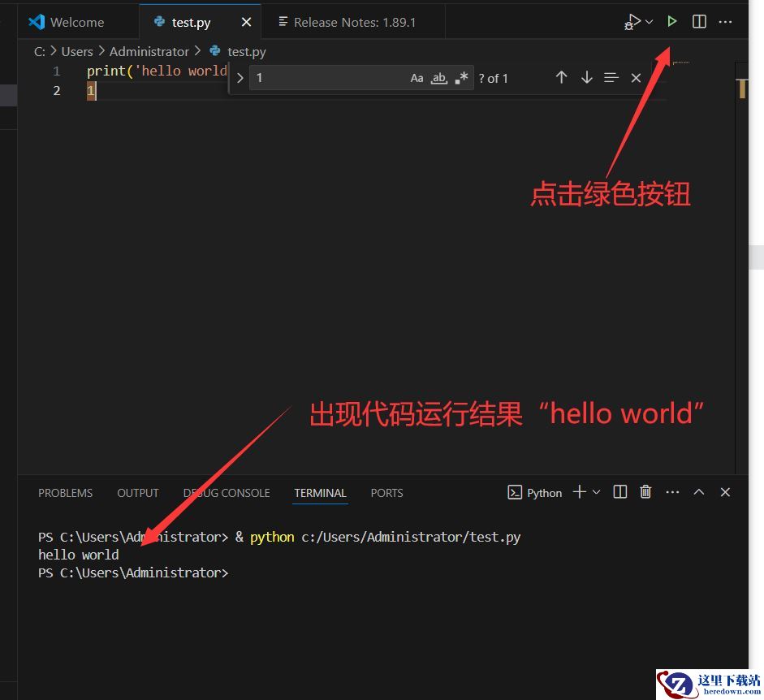
Task: Split the editor to the right
Action: coord(699,22)
